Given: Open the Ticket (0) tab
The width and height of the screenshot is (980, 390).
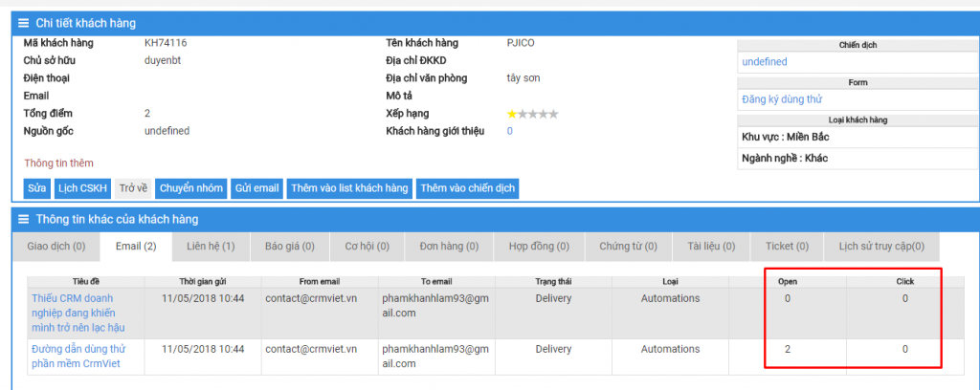Looking at the screenshot, I should 787,247.
